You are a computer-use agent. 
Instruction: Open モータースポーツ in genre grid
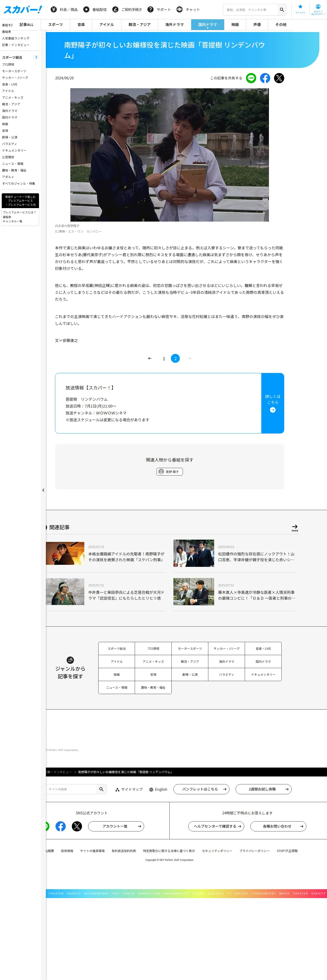point(190,649)
